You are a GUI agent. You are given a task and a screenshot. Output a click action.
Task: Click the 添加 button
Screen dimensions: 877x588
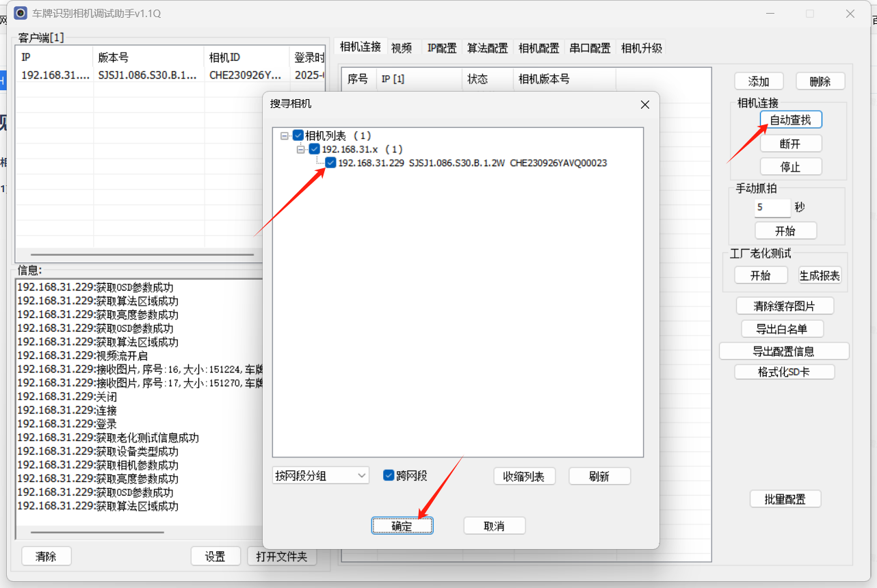coord(759,81)
